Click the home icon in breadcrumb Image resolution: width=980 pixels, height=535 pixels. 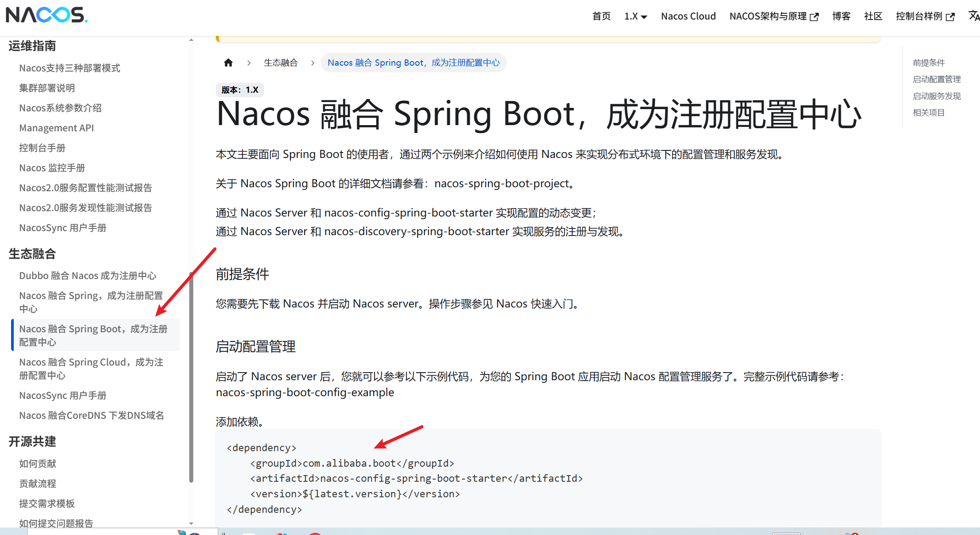click(x=228, y=63)
